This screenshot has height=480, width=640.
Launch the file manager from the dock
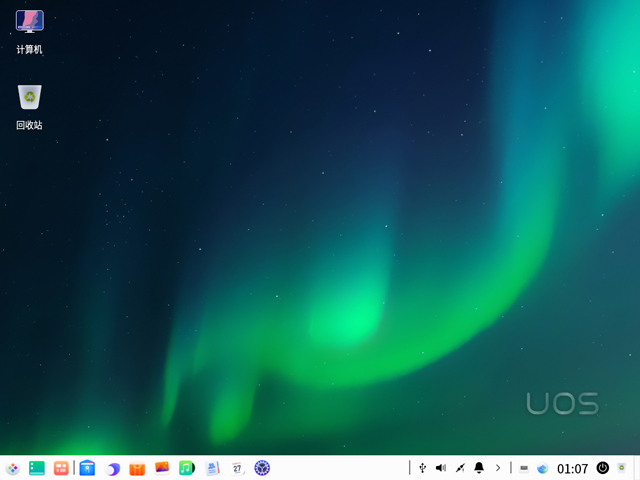(x=88, y=468)
